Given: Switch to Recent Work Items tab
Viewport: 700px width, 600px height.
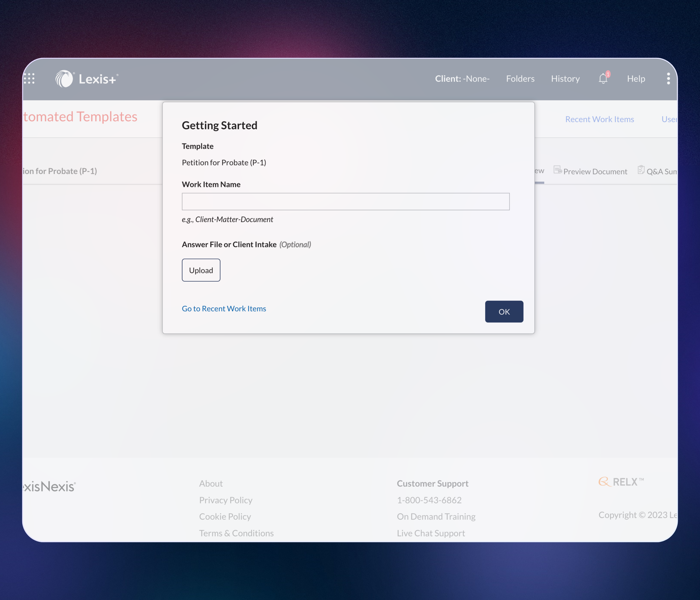Looking at the screenshot, I should click(600, 119).
